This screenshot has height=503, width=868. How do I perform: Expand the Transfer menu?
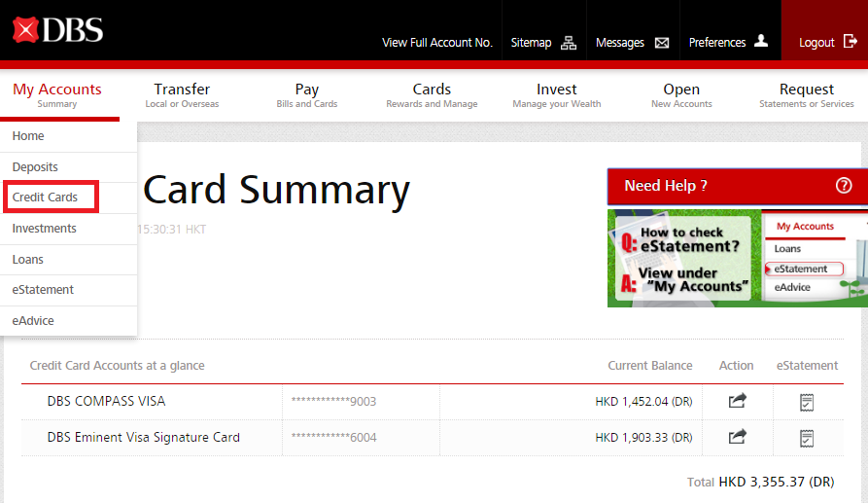(182, 95)
